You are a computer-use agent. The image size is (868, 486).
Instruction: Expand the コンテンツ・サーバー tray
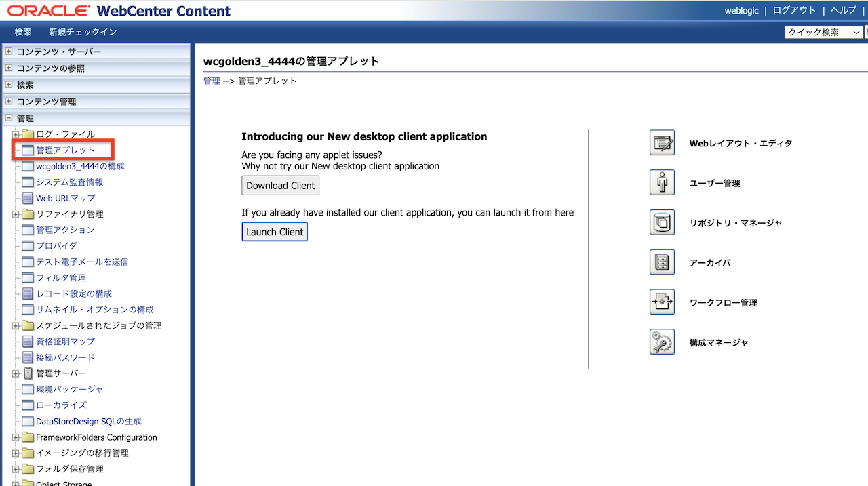pyautogui.click(x=9, y=52)
